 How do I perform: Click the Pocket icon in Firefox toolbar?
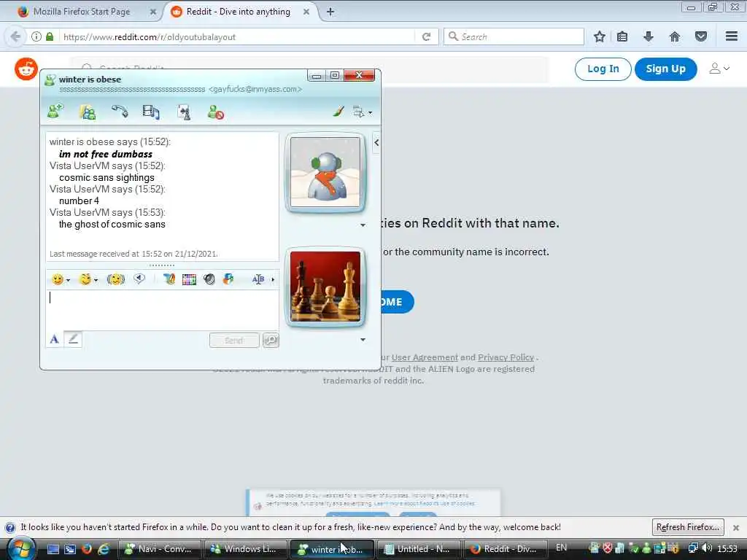pyautogui.click(x=701, y=36)
